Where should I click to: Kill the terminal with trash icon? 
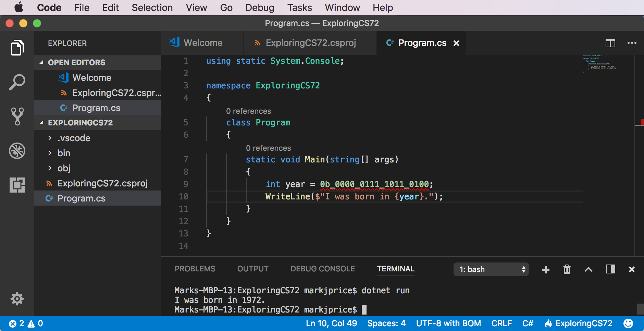567,269
